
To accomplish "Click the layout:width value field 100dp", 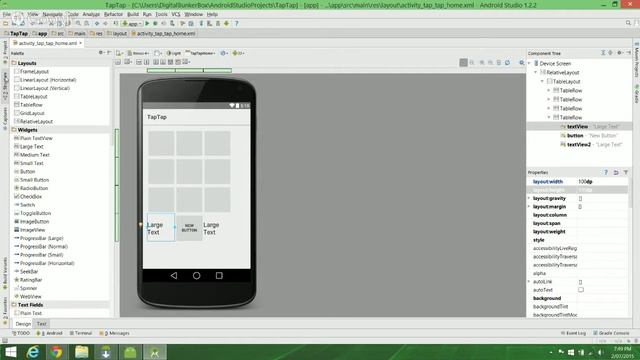I will click(x=602, y=182).
